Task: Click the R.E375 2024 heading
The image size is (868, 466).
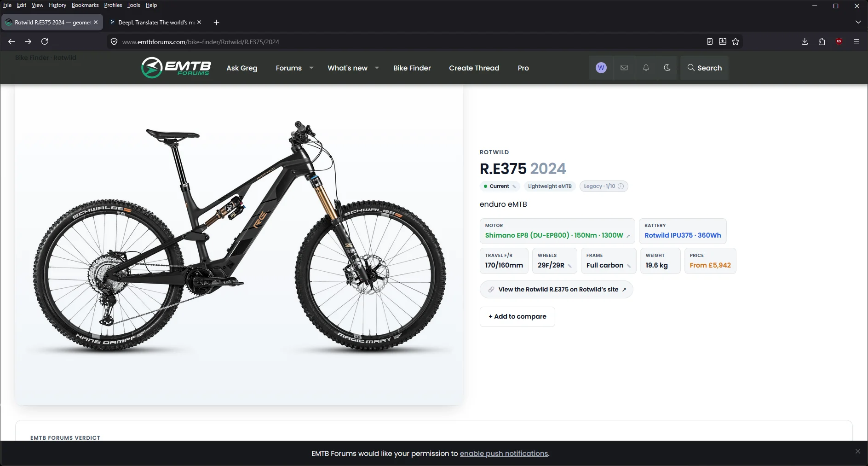Action: tap(523, 169)
